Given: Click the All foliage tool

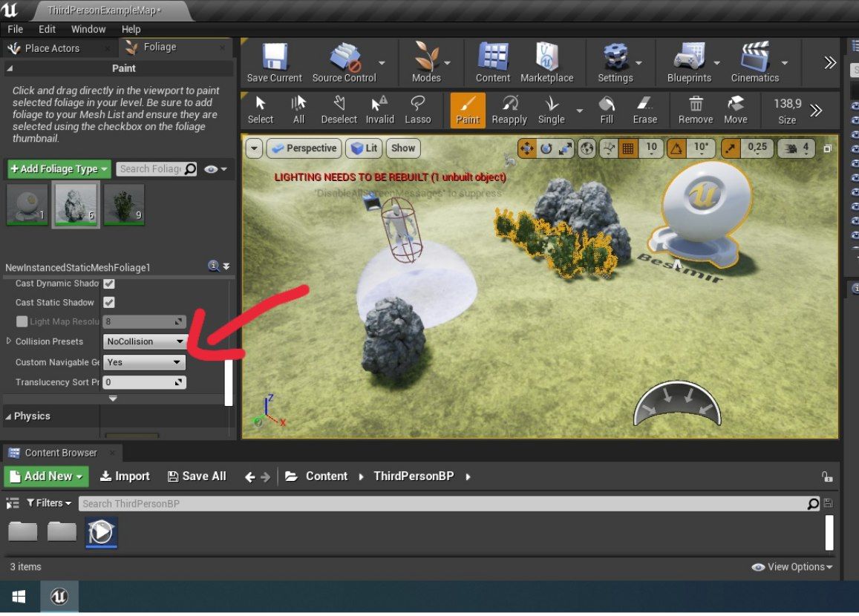Looking at the screenshot, I should pyautogui.click(x=298, y=110).
